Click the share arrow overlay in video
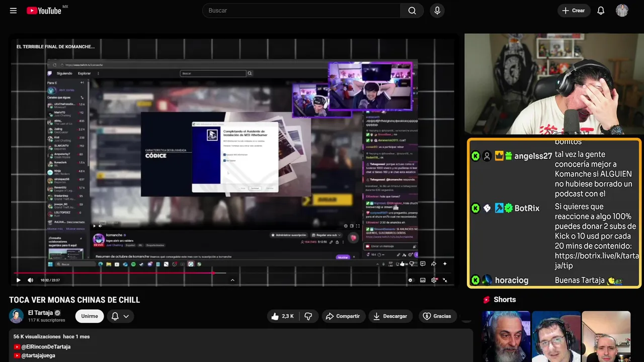 pos(434,263)
